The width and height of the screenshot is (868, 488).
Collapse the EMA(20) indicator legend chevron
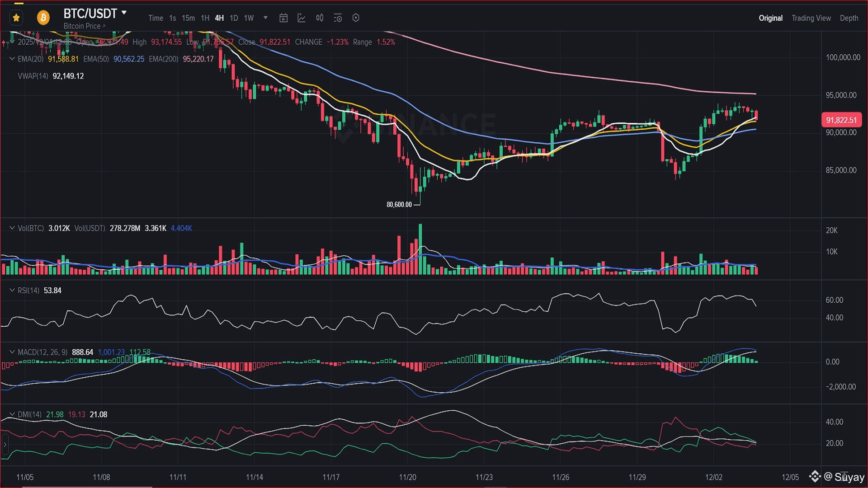point(12,59)
